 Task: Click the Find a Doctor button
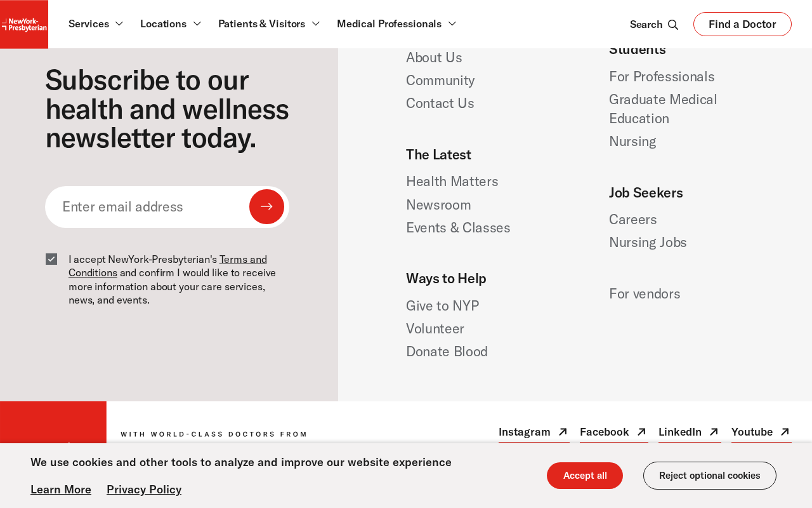click(742, 24)
